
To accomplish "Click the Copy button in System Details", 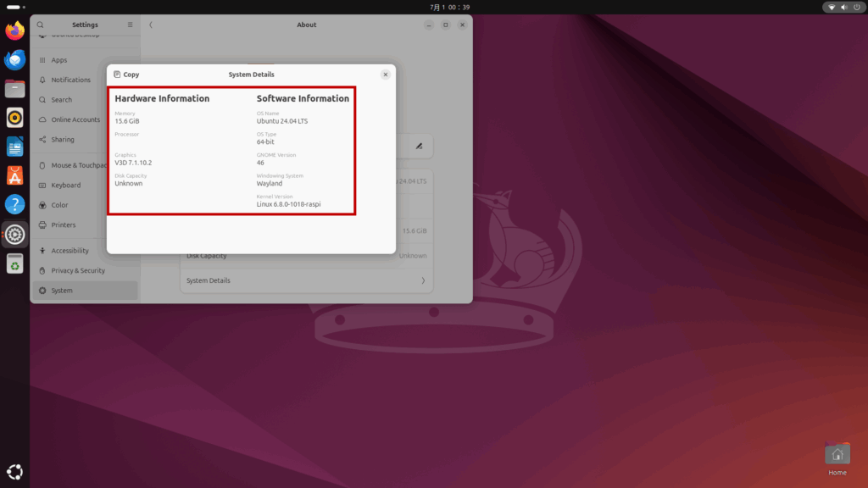I will pyautogui.click(x=126, y=75).
